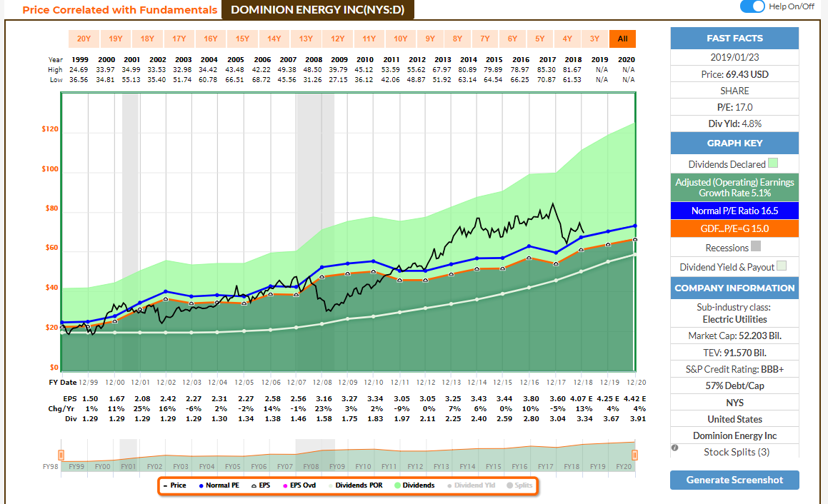The width and height of the screenshot is (828, 504).
Task: Grab the left range slider handle
Action: pyautogui.click(x=61, y=455)
